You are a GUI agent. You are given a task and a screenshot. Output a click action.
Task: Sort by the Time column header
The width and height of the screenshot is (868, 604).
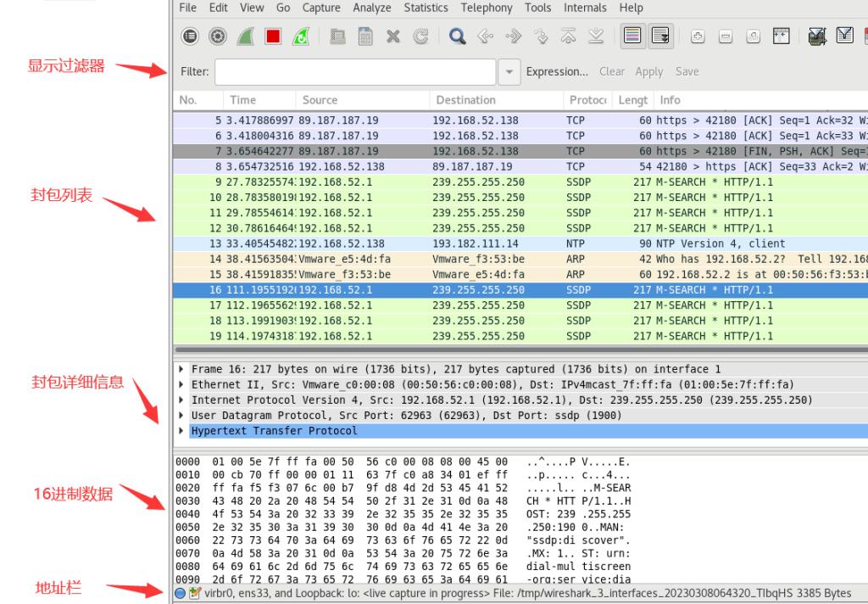click(259, 100)
